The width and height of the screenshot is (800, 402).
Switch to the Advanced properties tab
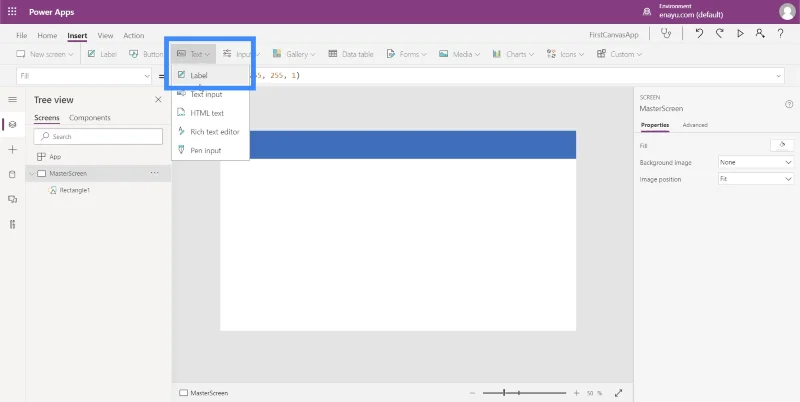coord(695,125)
